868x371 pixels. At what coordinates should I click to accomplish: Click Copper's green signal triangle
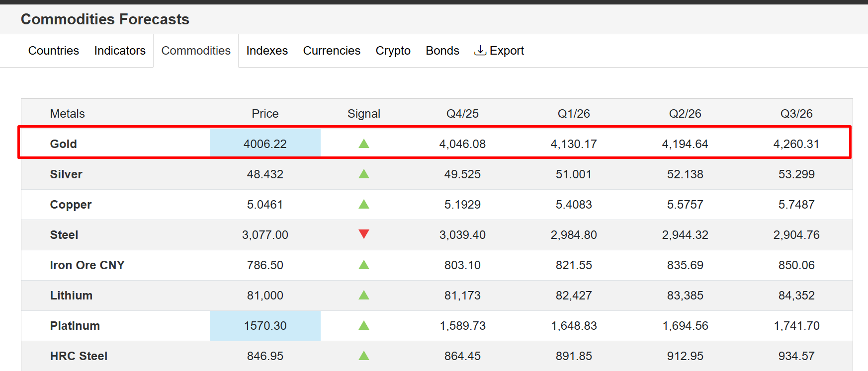click(x=364, y=205)
